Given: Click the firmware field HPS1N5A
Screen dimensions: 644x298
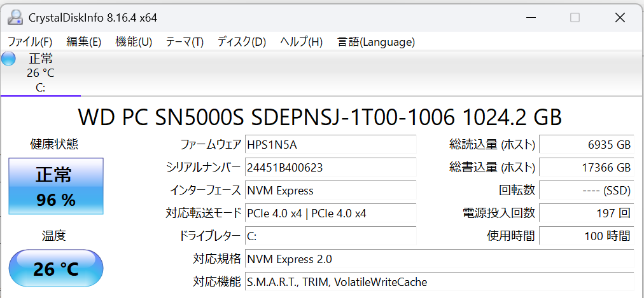Looking at the screenshot, I should coord(330,145).
